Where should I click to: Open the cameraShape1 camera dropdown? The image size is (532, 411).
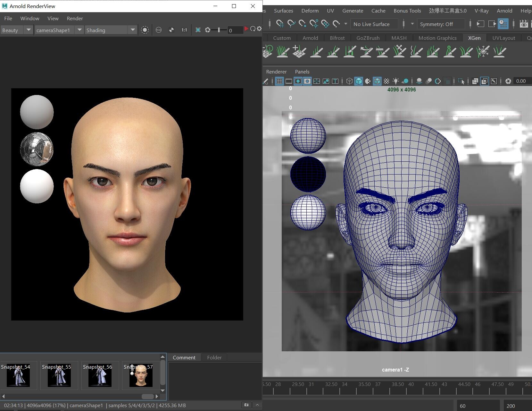(x=59, y=30)
